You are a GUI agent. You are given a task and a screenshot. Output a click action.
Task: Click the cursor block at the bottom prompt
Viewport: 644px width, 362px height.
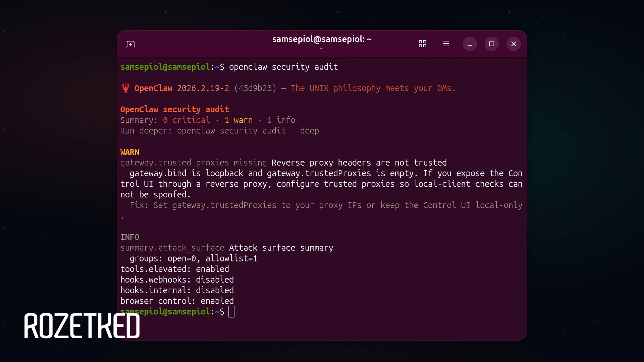[x=231, y=312]
